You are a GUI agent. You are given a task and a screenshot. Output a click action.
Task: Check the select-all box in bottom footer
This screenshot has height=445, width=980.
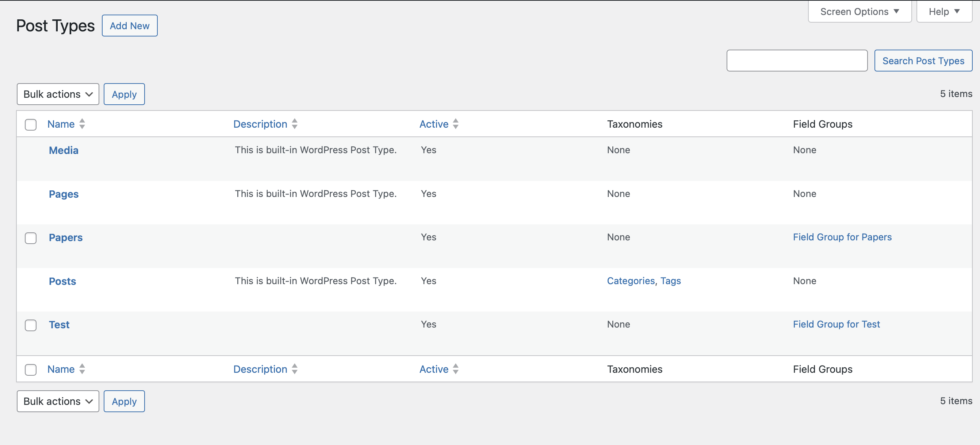pyautogui.click(x=31, y=370)
